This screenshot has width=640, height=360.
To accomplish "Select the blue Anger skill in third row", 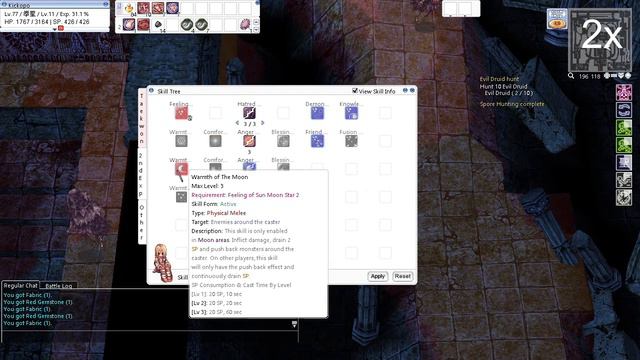I will (x=249, y=167).
